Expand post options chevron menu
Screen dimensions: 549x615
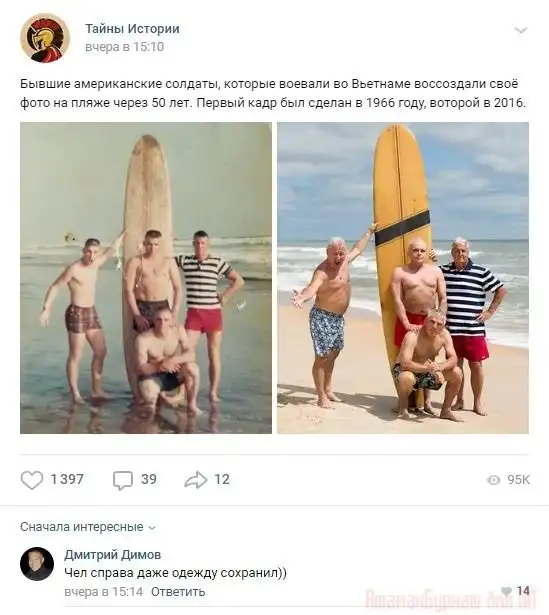520,30
